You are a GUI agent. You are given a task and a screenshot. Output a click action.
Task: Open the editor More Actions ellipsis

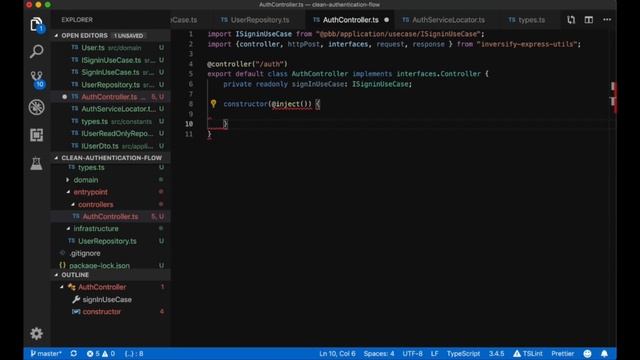coord(607,20)
